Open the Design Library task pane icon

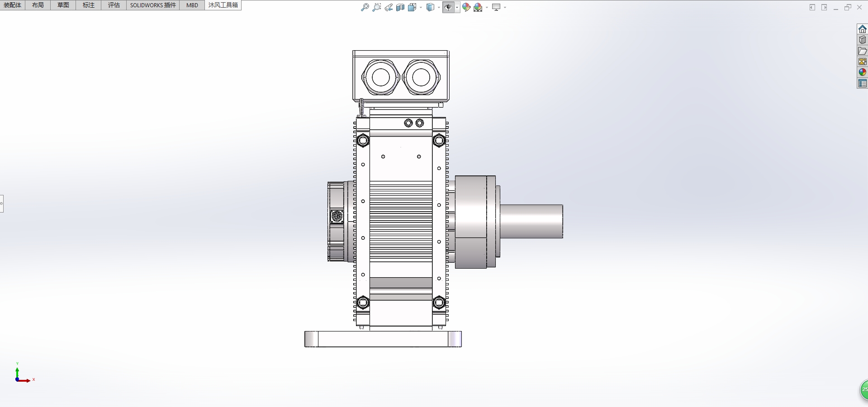point(863,40)
